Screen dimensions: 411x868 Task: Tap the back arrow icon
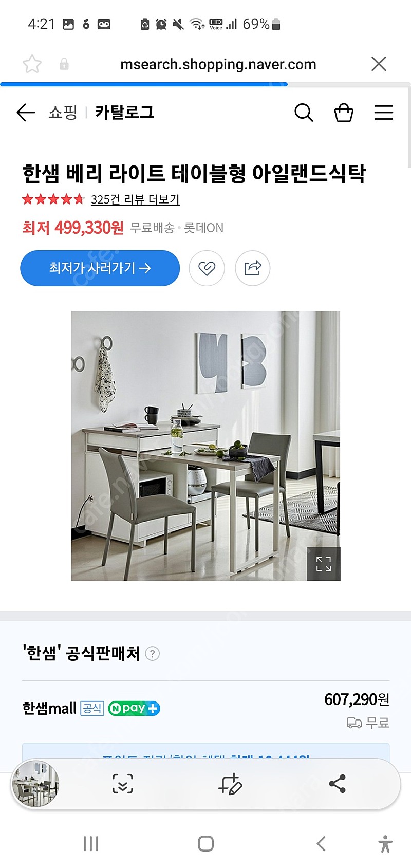[26, 112]
